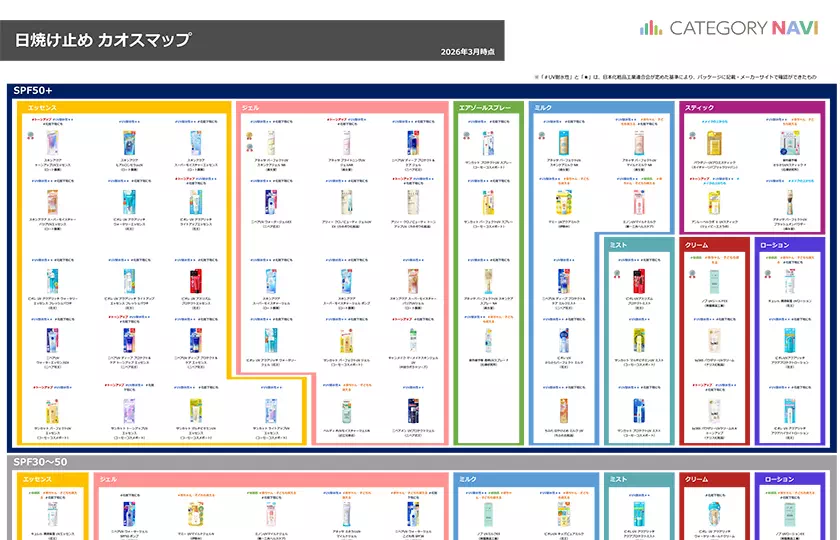840x540 pixels.
Task: Open the Suncut light-up UV essence product
Action: (271, 411)
